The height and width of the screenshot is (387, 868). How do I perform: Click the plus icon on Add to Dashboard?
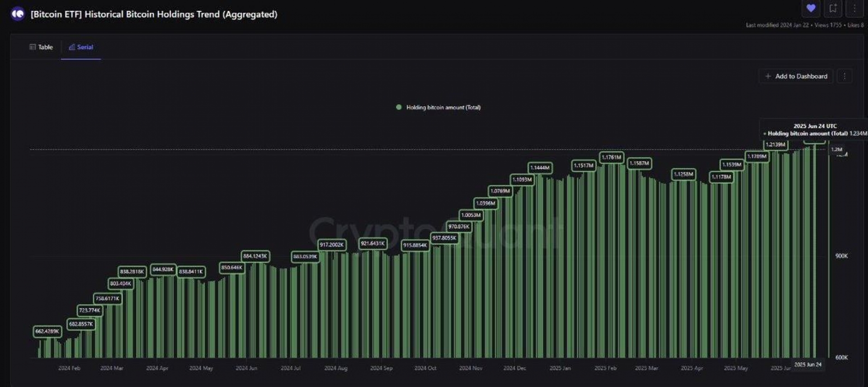tap(768, 76)
